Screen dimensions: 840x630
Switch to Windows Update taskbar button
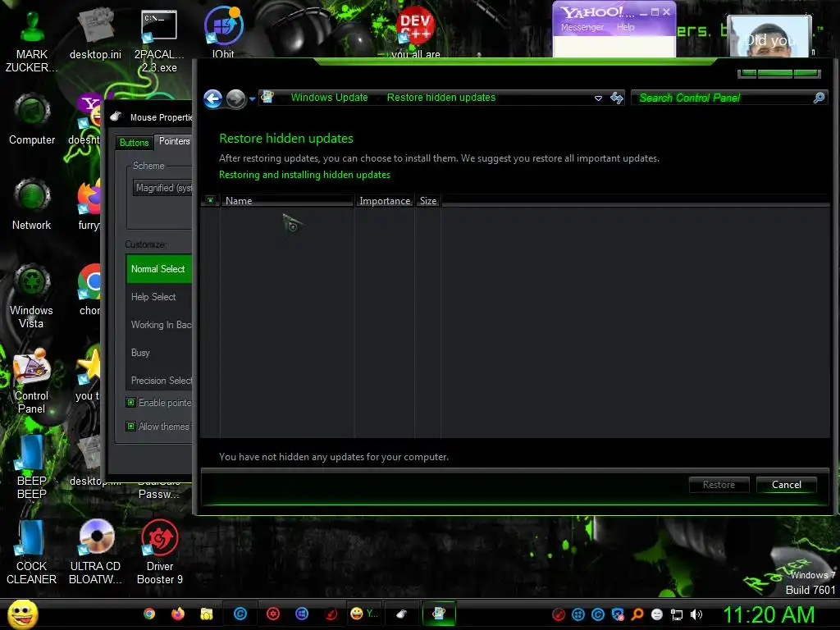(x=439, y=614)
